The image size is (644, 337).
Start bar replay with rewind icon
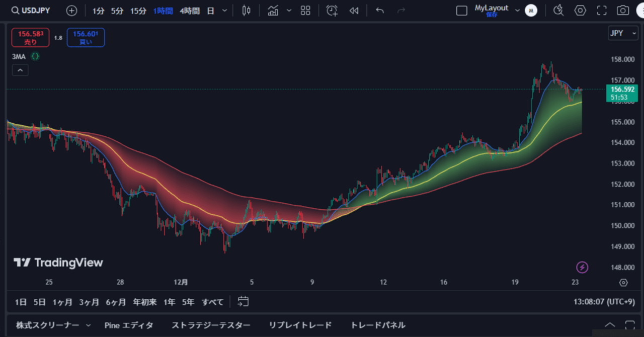(354, 11)
